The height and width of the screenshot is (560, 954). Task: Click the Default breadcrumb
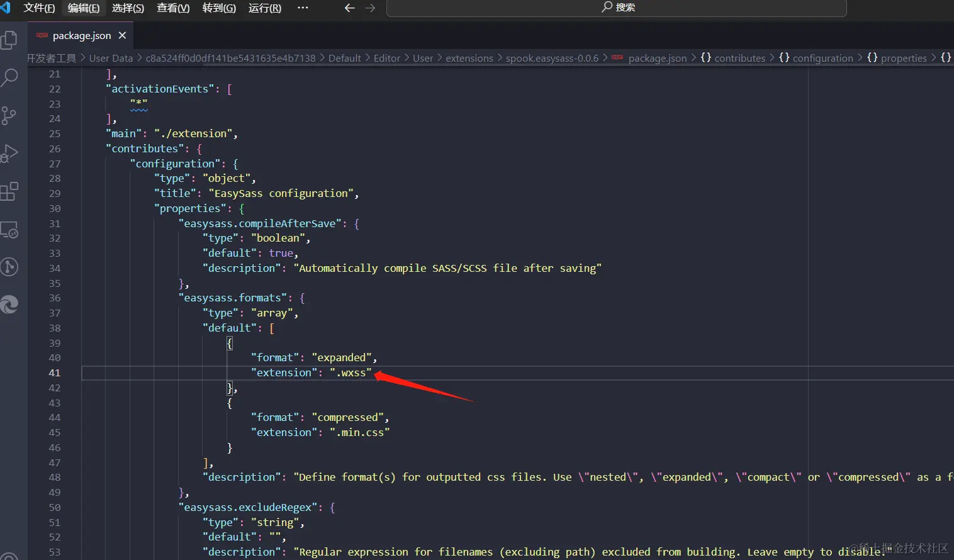345,58
